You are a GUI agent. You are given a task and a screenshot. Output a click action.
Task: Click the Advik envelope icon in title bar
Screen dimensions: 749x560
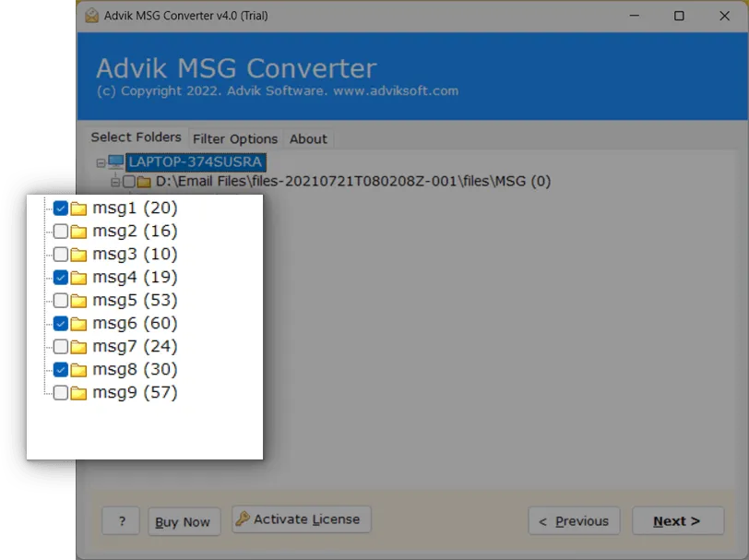coord(91,16)
